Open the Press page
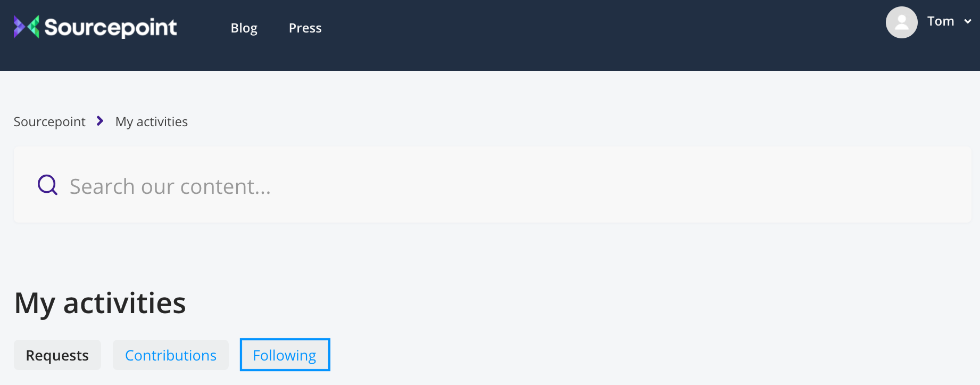Screen dimensions: 980x385 click(x=305, y=28)
